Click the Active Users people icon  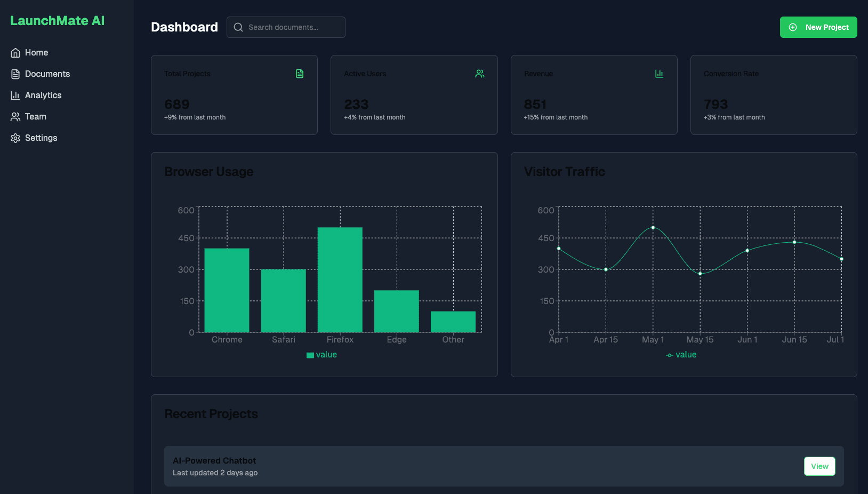point(480,74)
